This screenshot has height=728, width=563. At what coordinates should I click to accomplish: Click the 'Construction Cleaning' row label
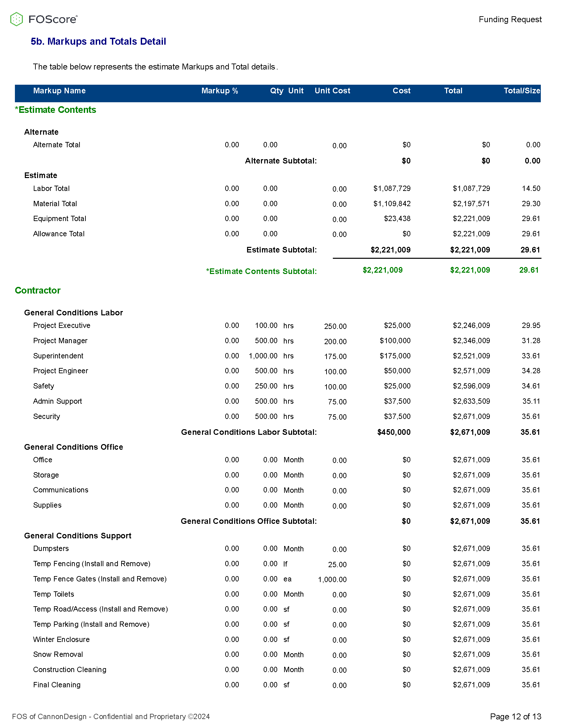pyautogui.click(x=70, y=669)
